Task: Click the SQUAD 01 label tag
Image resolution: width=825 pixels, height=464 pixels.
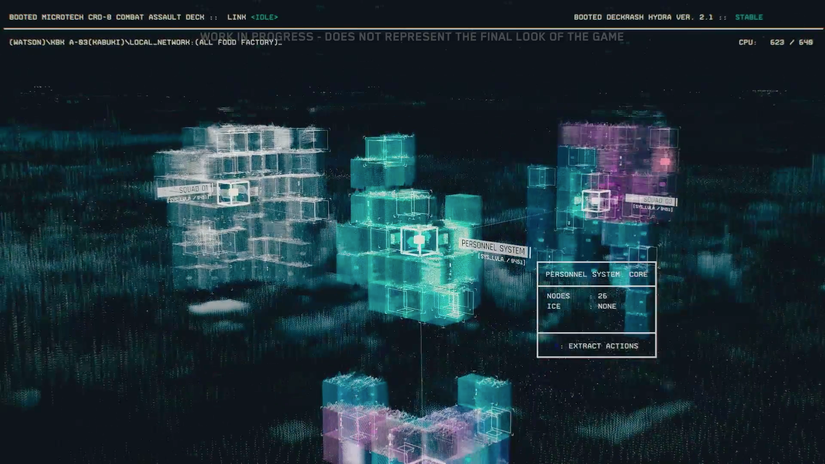Action: coord(185,189)
